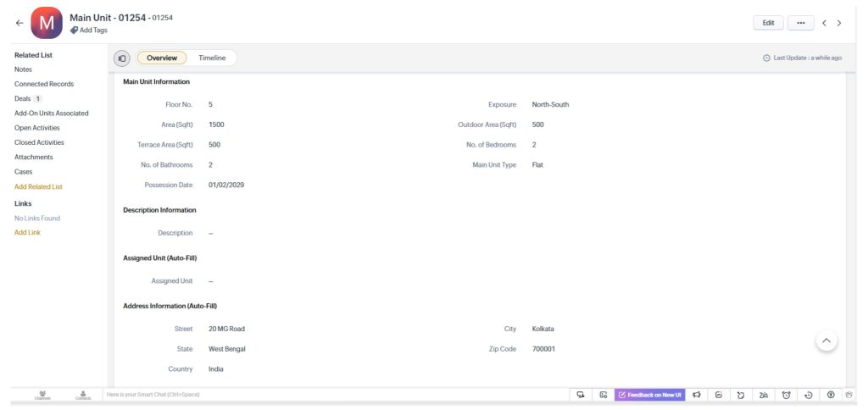Click Add Tags under the record title

pyautogui.click(x=93, y=30)
